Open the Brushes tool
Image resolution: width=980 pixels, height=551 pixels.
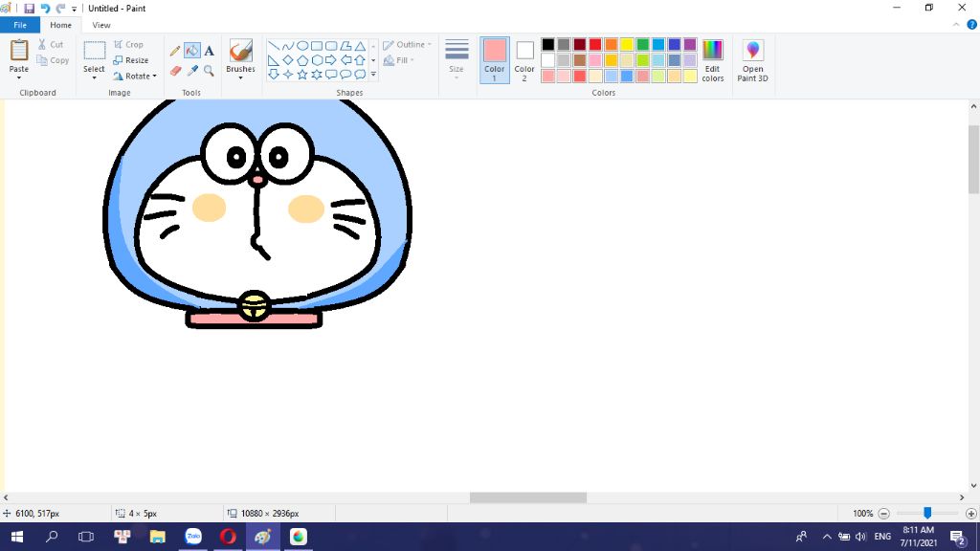240,52
